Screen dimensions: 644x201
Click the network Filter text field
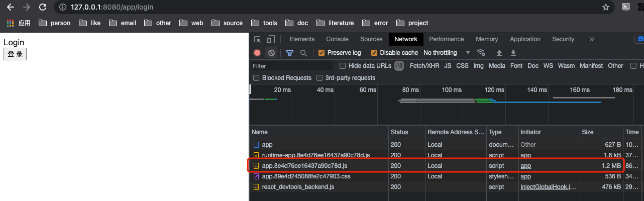coord(291,66)
